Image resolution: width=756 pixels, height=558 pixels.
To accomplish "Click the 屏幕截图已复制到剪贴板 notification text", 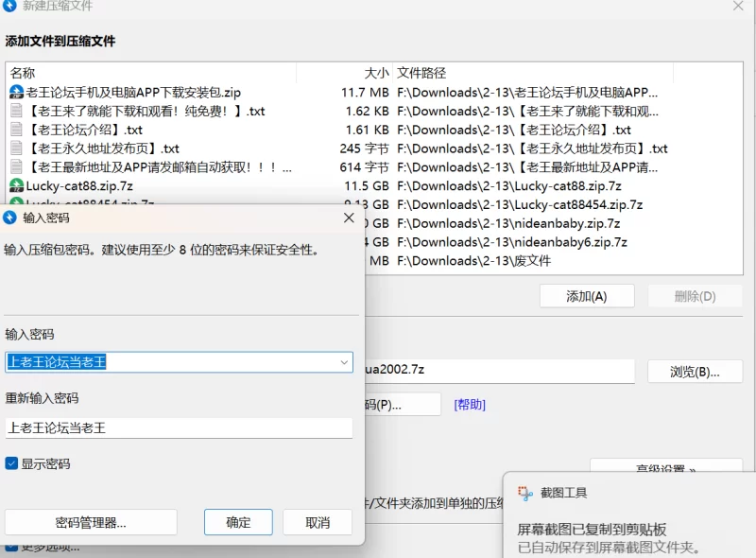I will (x=592, y=530).
